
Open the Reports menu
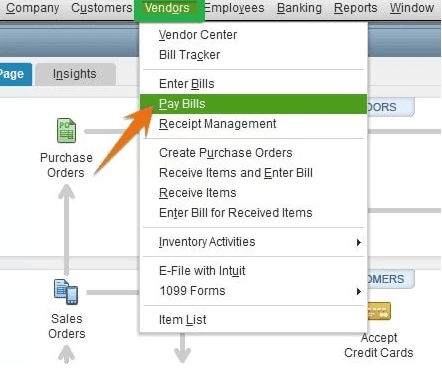click(x=355, y=8)
